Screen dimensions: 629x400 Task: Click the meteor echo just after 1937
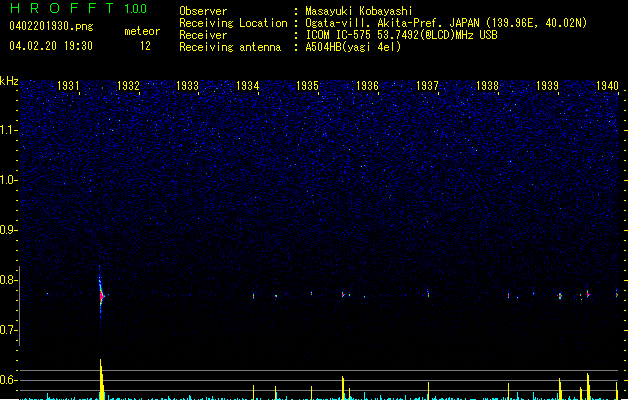tap(428, 294)
